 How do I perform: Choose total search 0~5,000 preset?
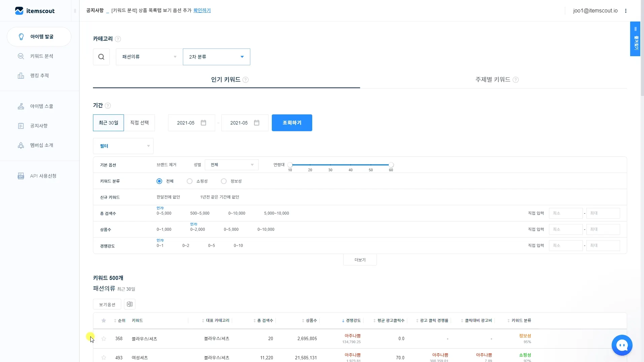[164, 213]
